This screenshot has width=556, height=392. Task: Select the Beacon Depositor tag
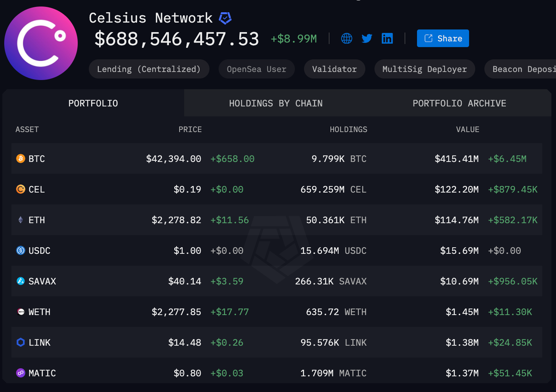click(521, 69)
